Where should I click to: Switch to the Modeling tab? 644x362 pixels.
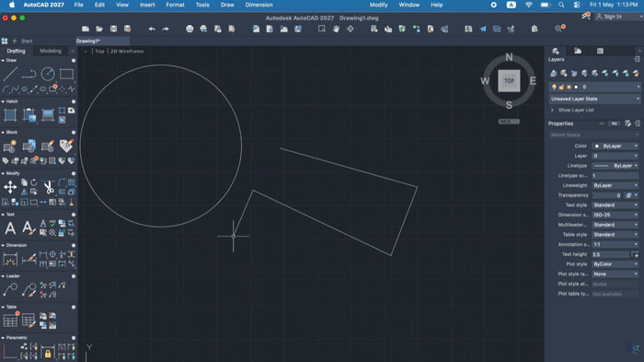51,51
